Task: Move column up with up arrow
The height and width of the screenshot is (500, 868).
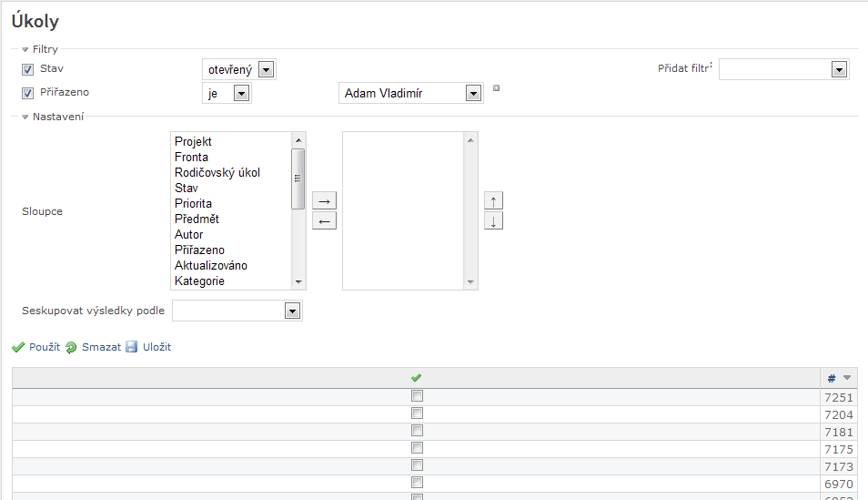Action: pos(493,200)
